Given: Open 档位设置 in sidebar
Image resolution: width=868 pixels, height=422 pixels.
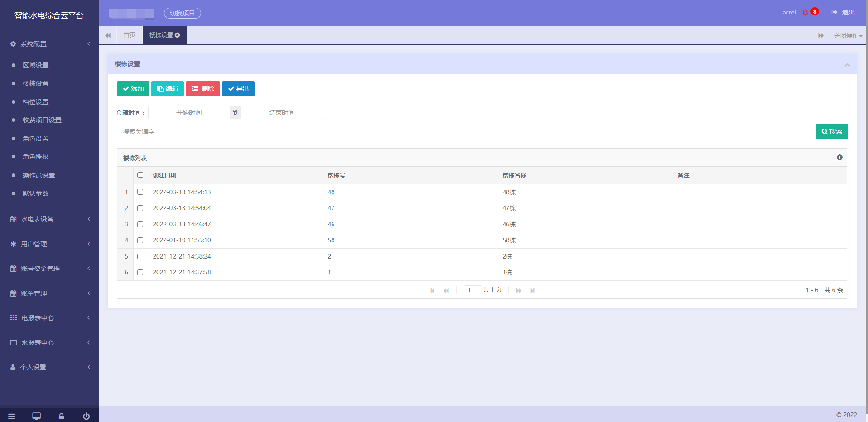Looking at the screenshot, I should (x=36, y=102).
